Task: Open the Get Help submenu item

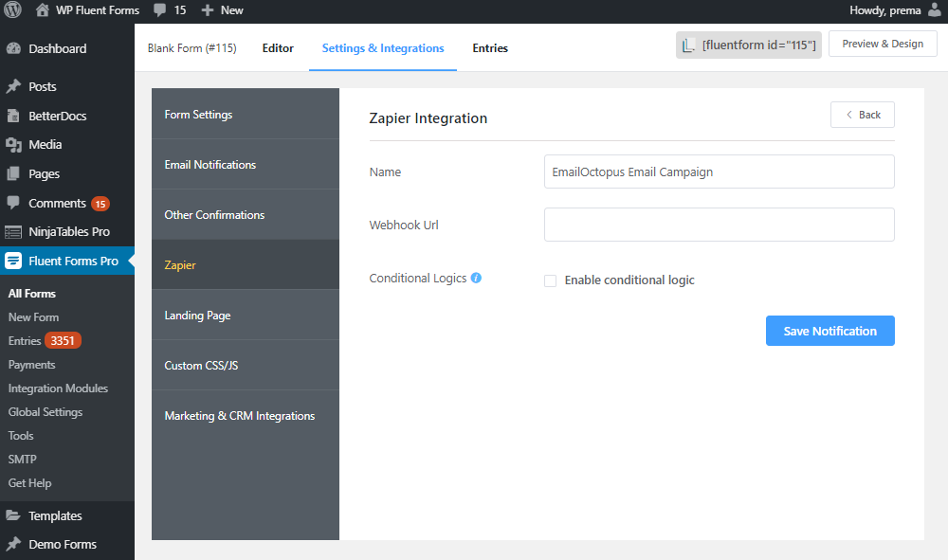Action: [x=29, y=482]
